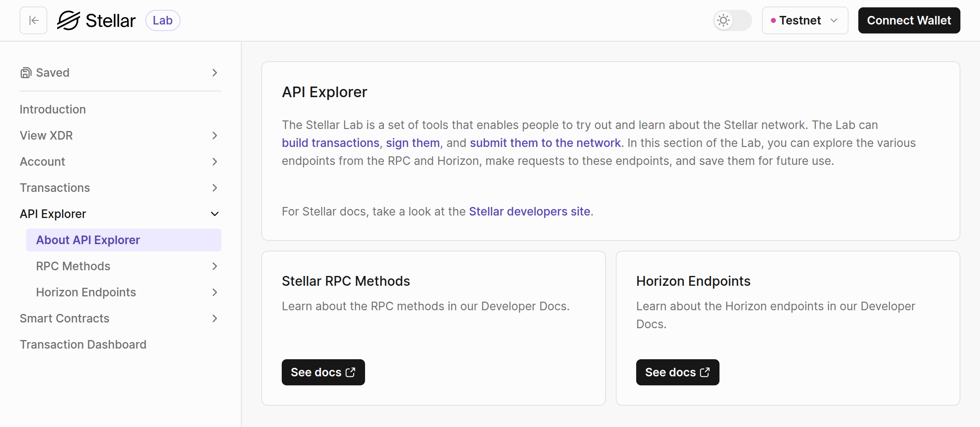Open the Introduction page in sidebar
Image resolution: width=980 pixels, height=427 pixels.
(53, 109)
